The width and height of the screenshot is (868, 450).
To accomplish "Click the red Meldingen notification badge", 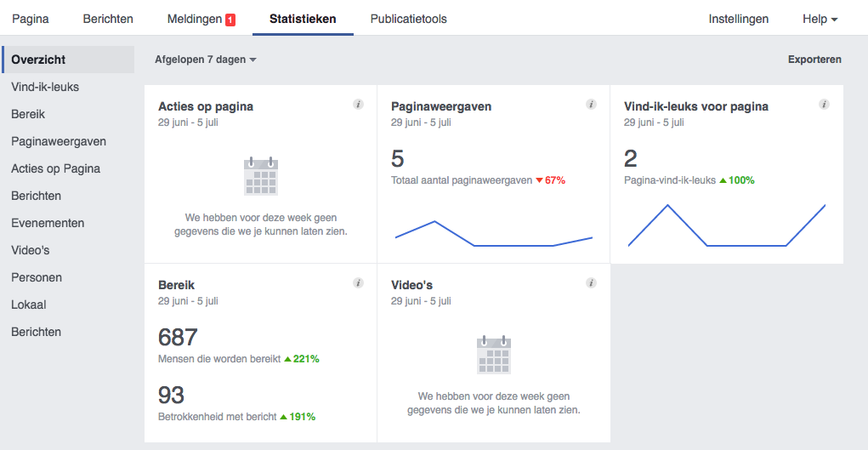I will click(x=230, y=20).
